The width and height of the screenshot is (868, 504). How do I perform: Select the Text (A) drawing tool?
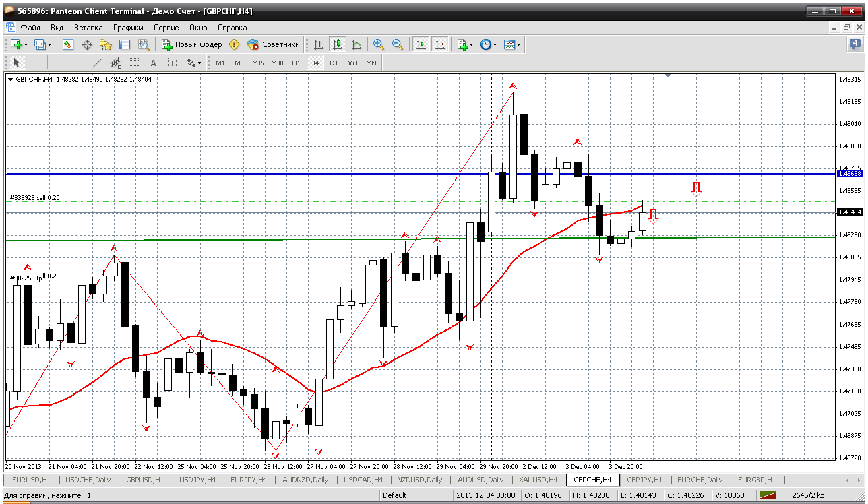tap(153, 63)
